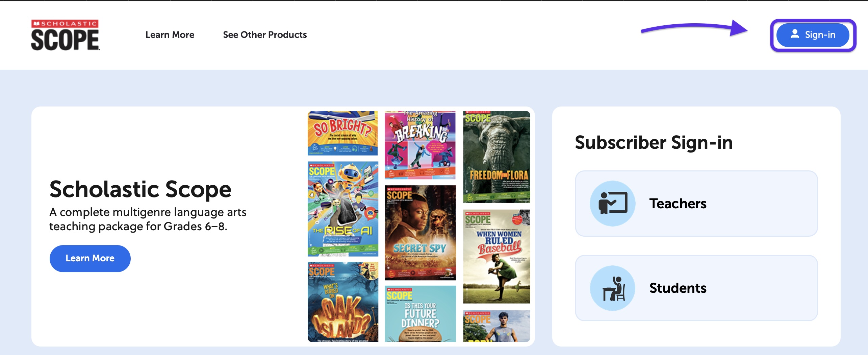
Task: Click the Scholastic Scope heading text
Action: [x=140, y=189]
